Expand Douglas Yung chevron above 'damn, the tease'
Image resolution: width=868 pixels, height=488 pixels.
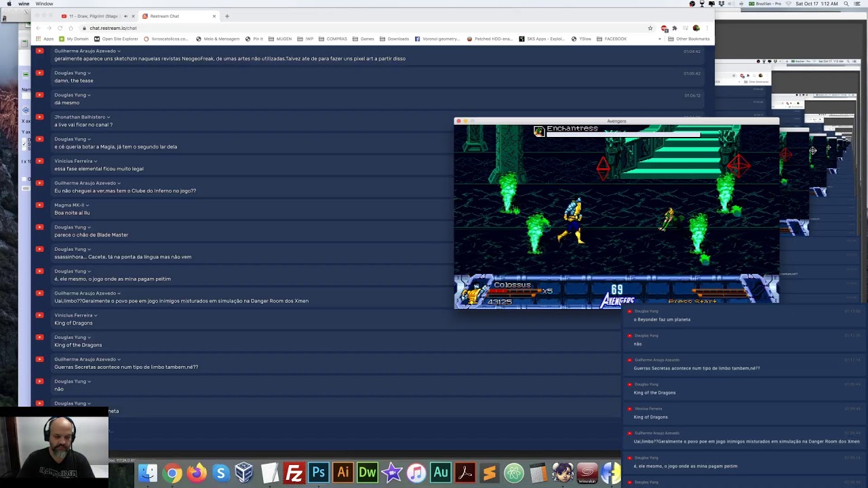coord(89,73)
